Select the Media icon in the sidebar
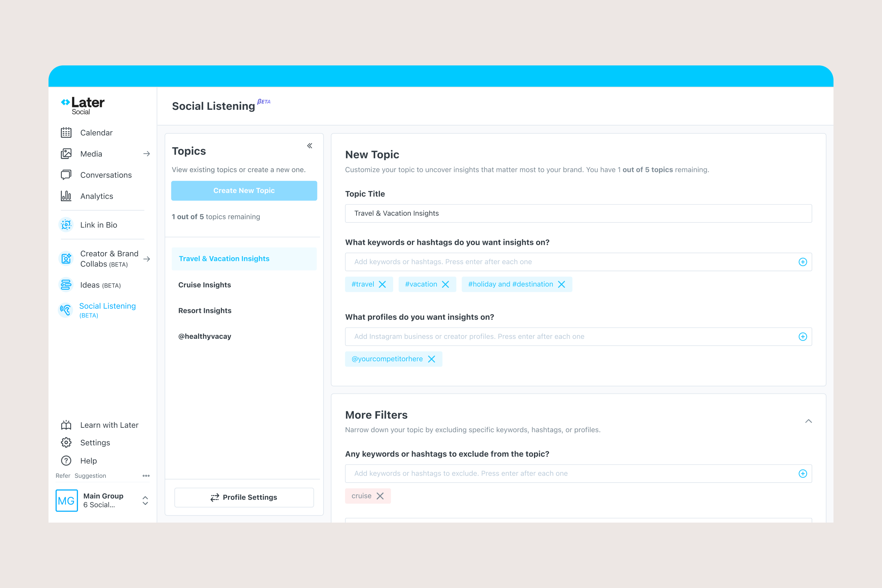This screenshot has height=588, width=882. 66,153
